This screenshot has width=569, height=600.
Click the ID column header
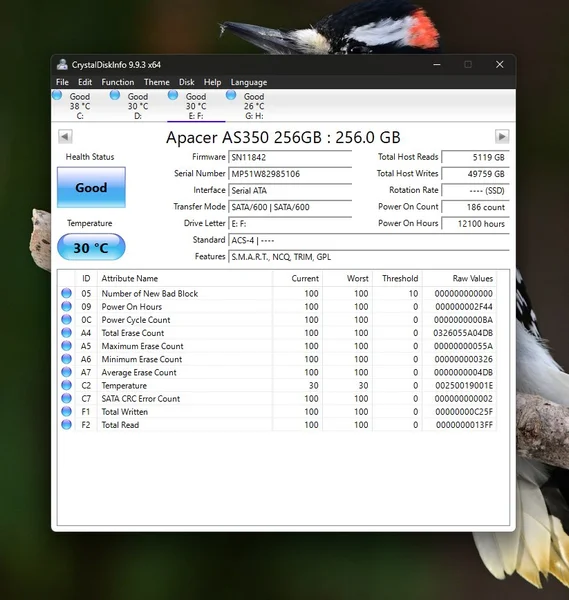tap(86, 278)
